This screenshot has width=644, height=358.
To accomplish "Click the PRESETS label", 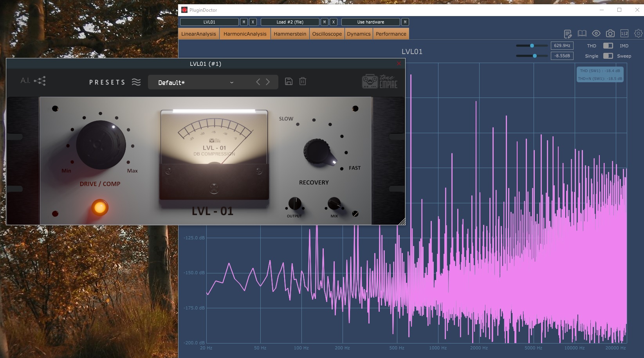I will 107,82.
